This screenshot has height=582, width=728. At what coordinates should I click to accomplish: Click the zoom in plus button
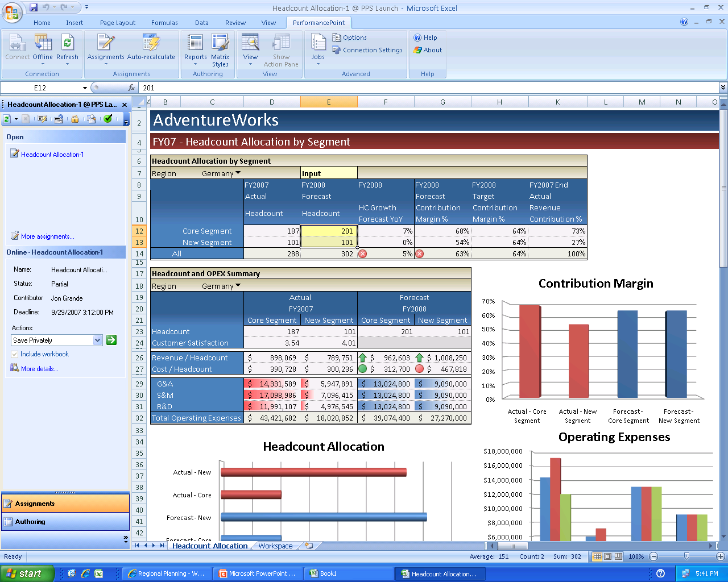pos(720,556)
